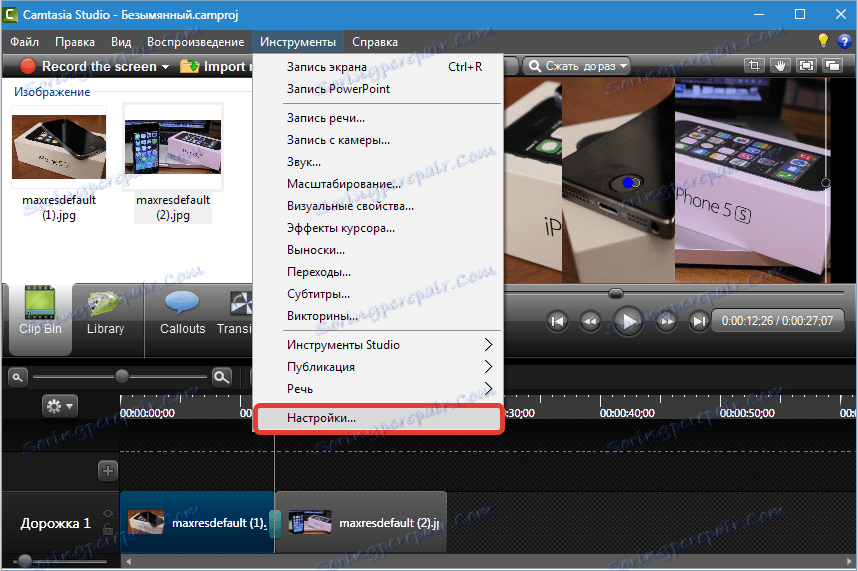858x571 pixels.
Task: Open Выноски... menu option
Action: (378, 250)
